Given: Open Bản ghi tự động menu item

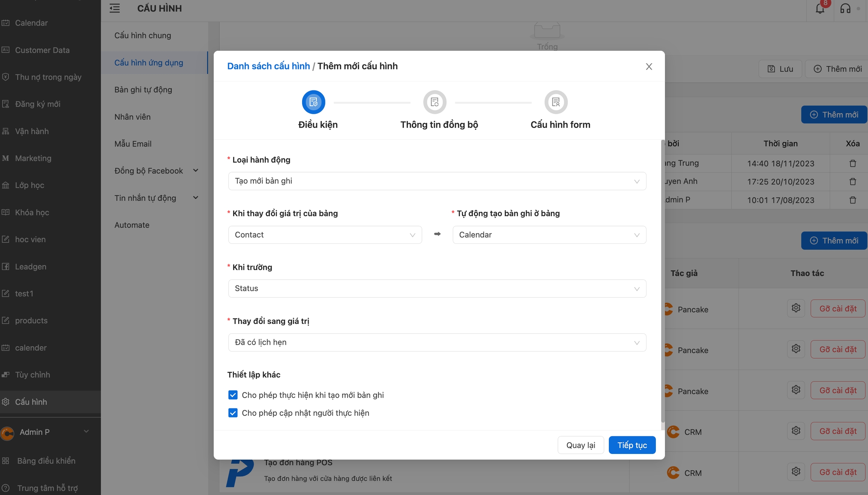Looking at the screenshot, I should 143,90.
